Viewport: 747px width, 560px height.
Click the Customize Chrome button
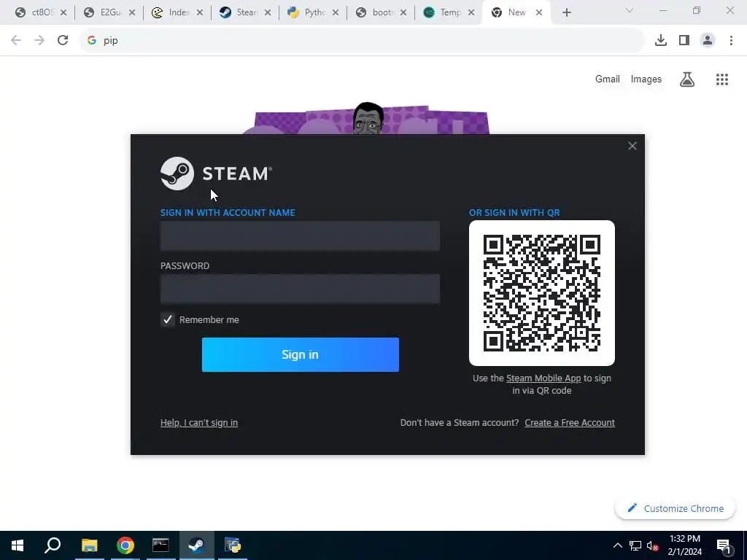tap(675, 508)
